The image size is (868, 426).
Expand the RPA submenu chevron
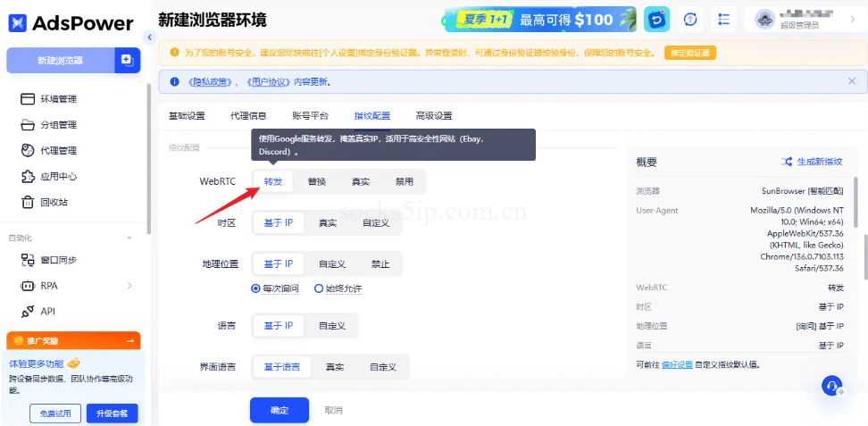[129, 286]
